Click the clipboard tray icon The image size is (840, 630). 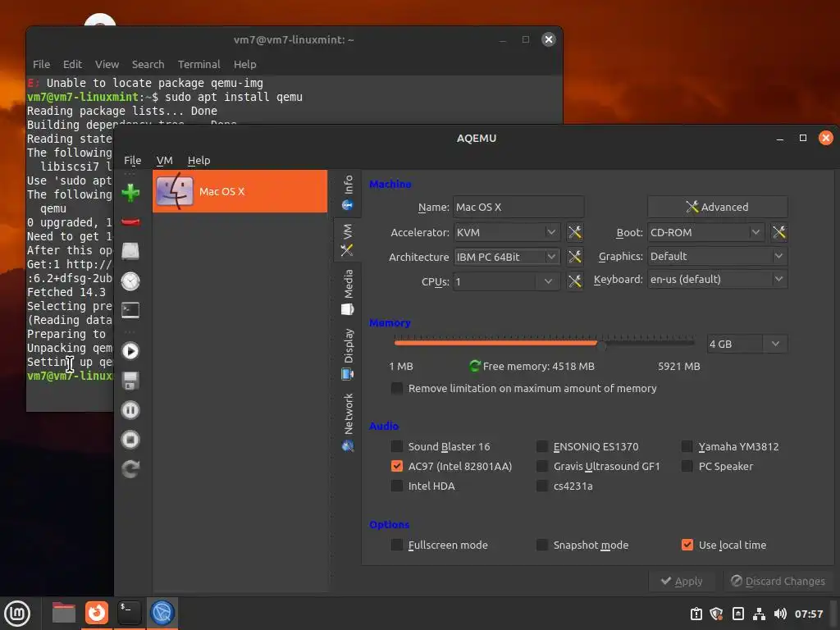[x=696, y=614]
